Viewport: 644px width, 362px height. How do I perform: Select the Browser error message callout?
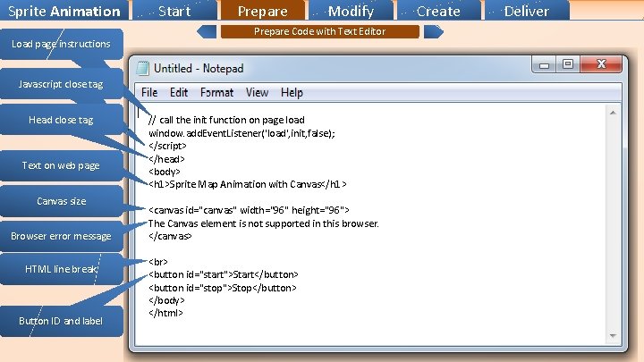click(61, 236)
